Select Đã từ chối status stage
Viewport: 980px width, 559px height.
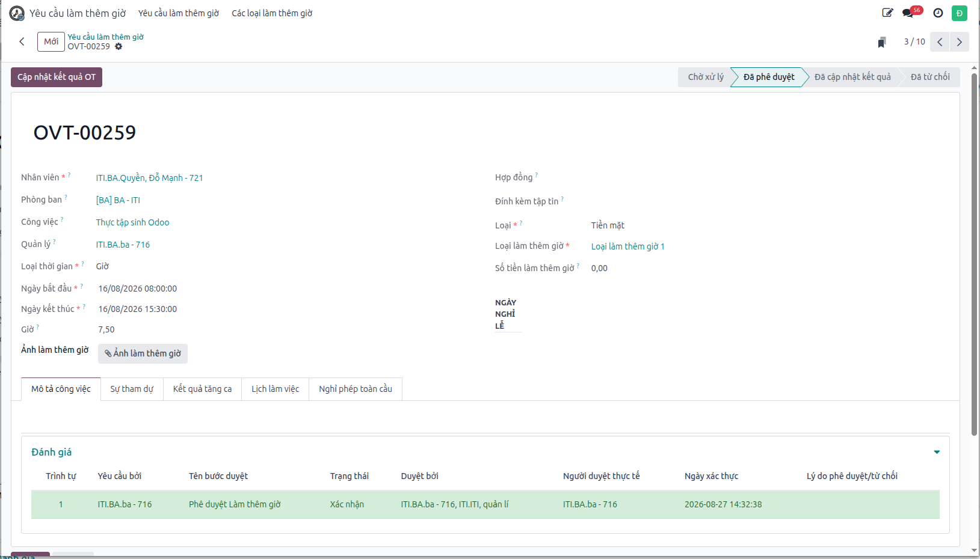point(929,77)
